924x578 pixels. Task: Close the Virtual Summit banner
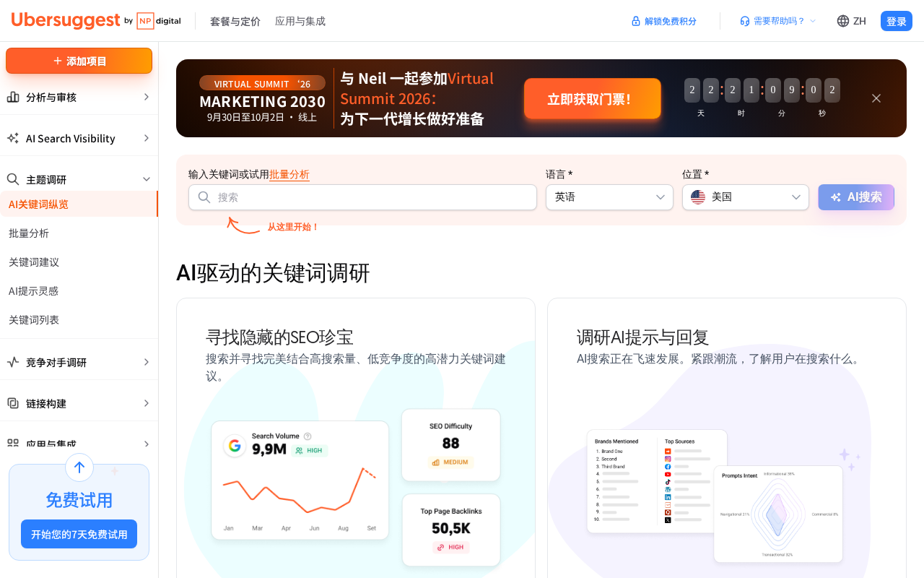coord(876,98)
